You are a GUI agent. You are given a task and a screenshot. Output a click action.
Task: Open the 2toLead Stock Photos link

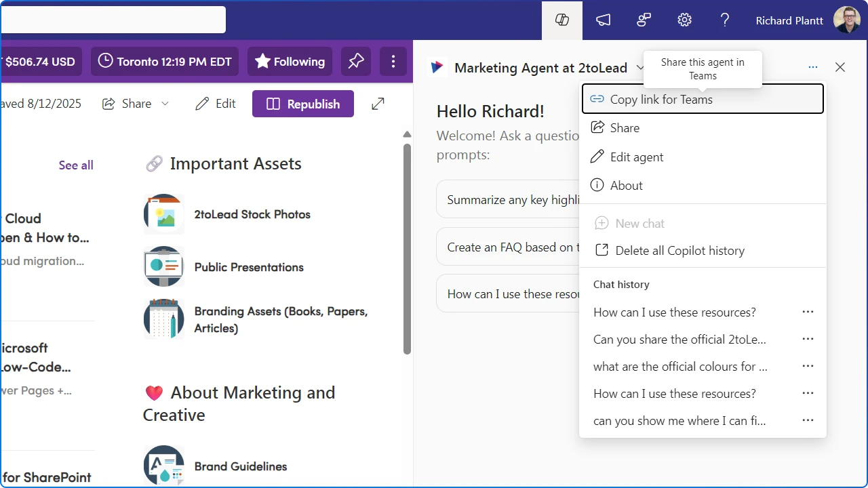[252, 214]
